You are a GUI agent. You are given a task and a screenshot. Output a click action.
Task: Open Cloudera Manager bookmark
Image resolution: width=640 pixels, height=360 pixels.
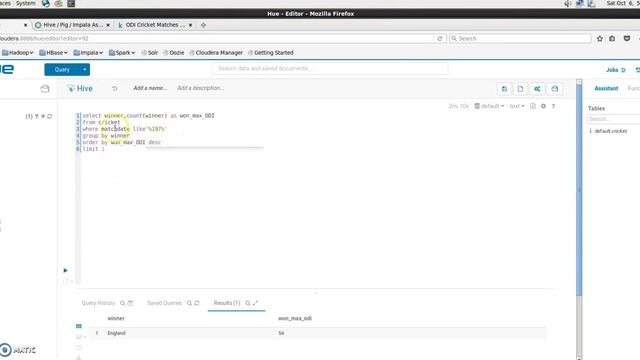[216, 53]
